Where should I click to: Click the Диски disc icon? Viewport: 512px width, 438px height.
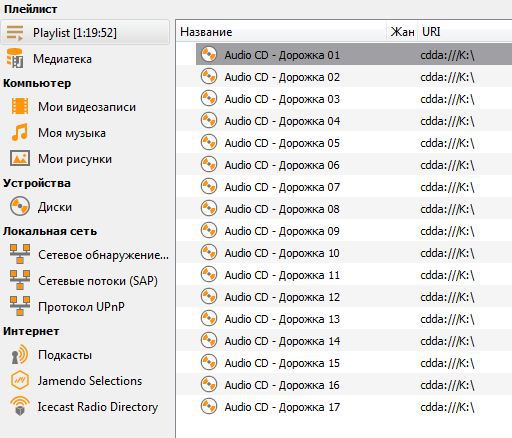20,206
